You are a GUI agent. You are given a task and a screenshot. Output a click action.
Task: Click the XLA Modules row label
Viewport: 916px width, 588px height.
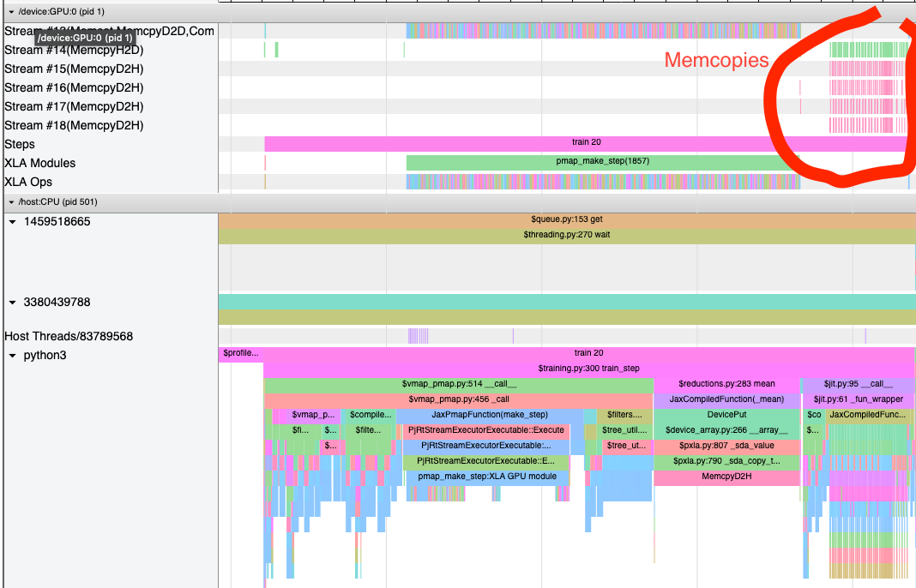[40, 163]
